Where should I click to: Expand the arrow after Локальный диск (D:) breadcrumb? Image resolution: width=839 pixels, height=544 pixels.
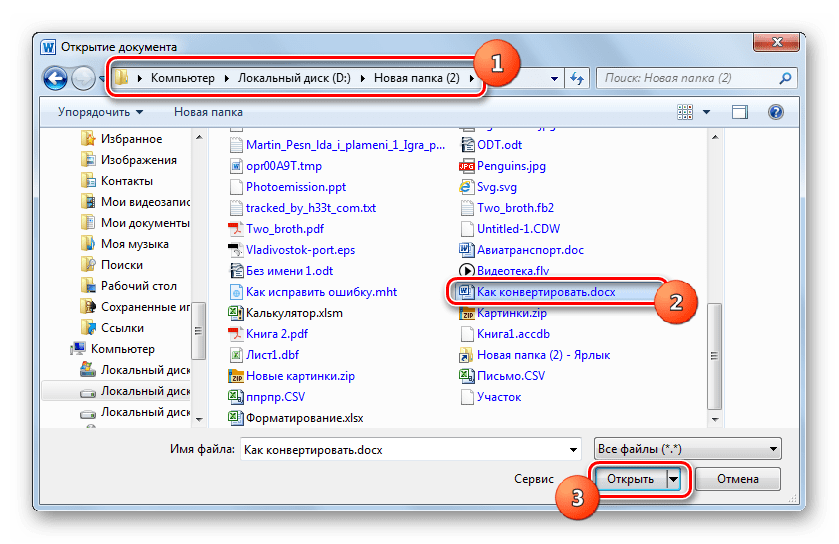[363, 79]
